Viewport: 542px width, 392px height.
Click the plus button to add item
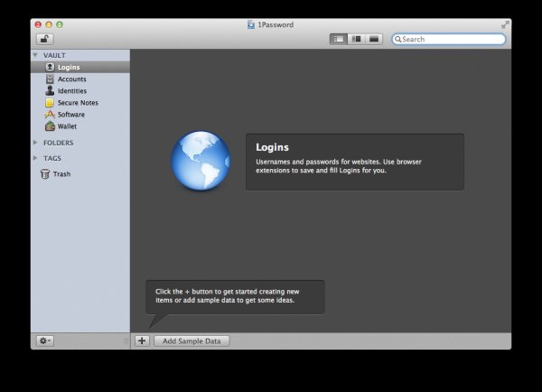142,341
